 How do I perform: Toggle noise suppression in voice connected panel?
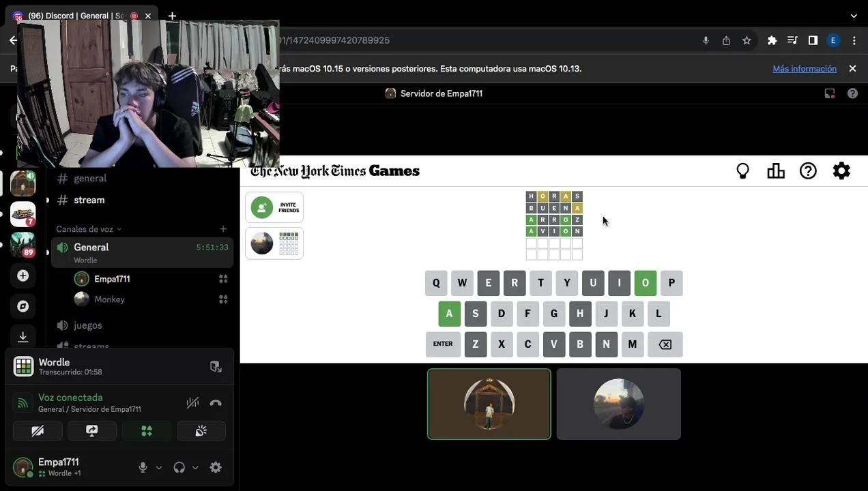coord(192,403)
